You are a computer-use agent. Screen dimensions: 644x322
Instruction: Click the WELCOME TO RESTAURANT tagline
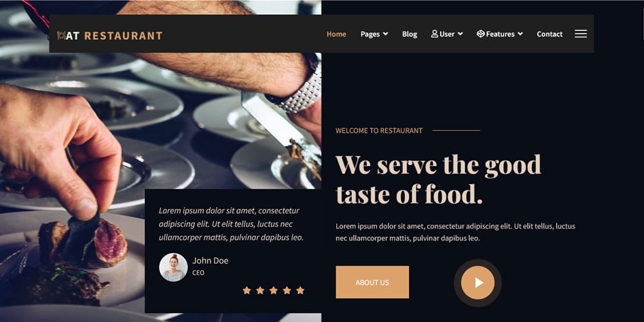pos(379,131)
